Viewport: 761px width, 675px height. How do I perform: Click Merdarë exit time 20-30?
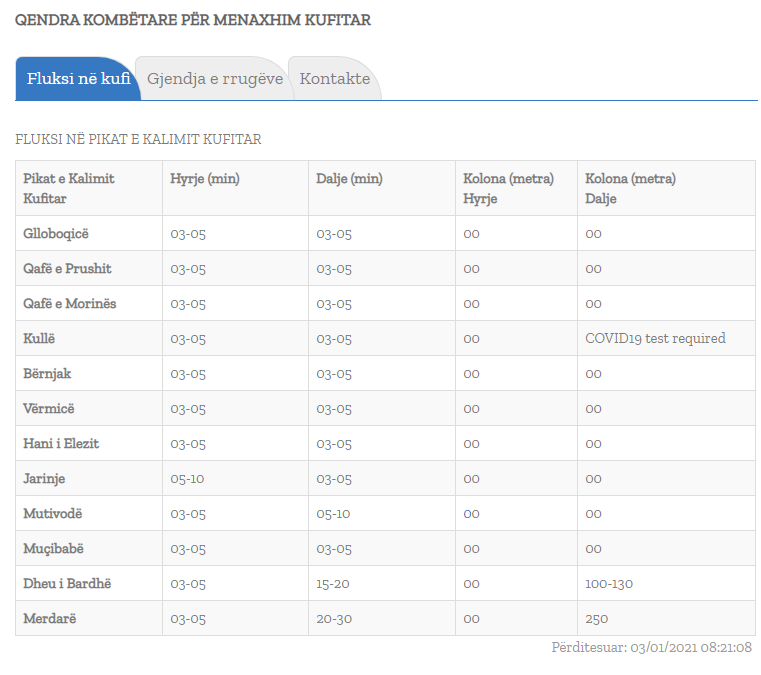(x=334, y=619)
